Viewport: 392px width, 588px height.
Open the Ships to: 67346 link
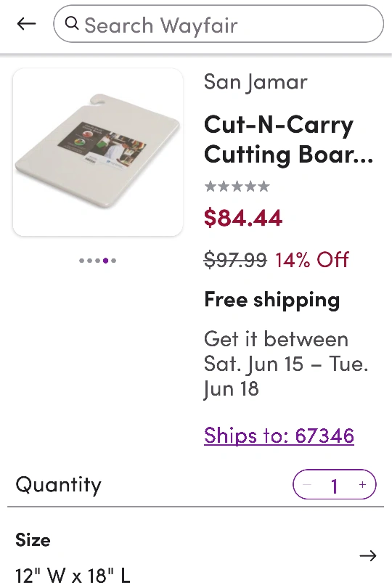point(279,436)
